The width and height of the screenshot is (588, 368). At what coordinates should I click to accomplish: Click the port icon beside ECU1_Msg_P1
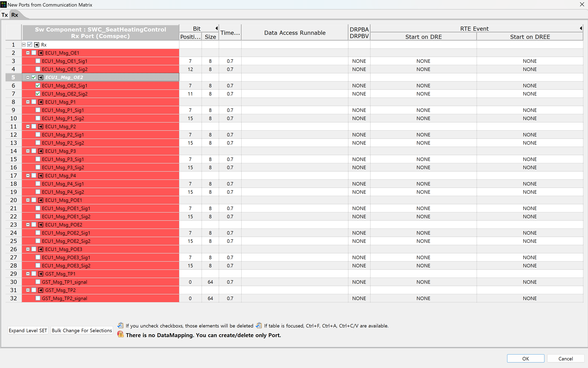(41, 102)
